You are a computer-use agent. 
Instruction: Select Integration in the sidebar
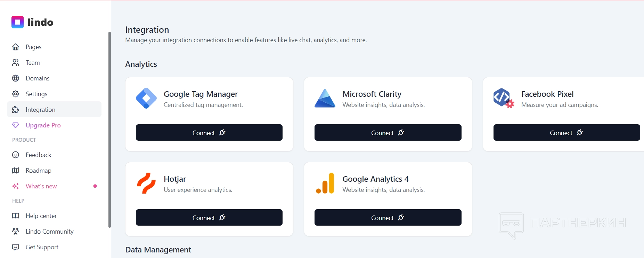tap(40, 110)
